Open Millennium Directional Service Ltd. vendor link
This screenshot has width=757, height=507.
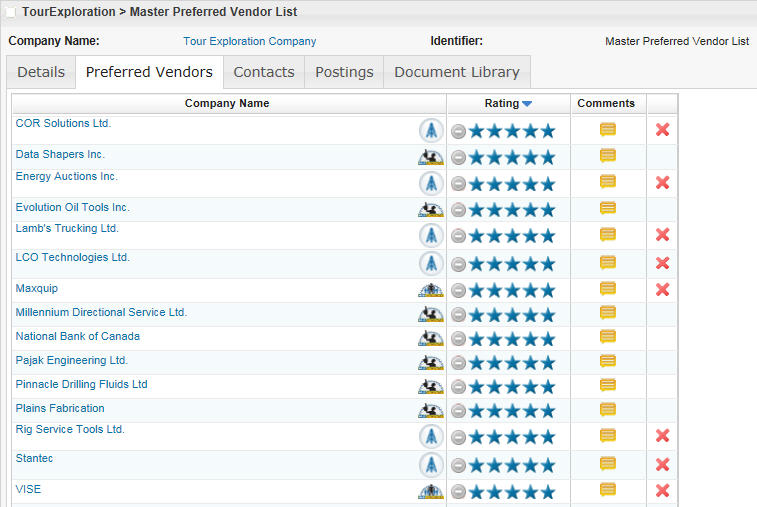pyautogui.click(x=101, y=312)
